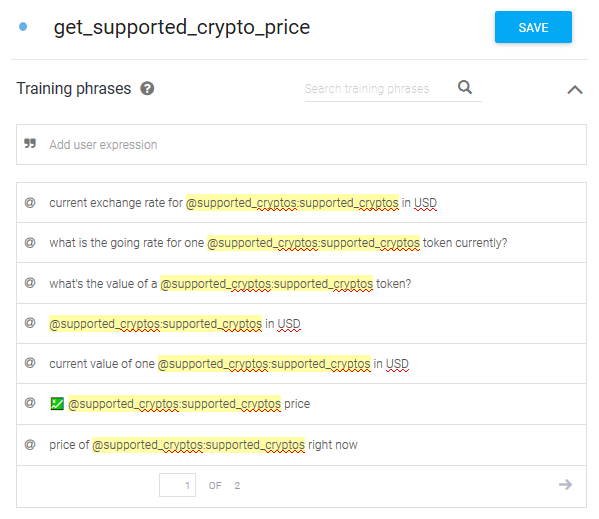The width and height of the screenshot is (599, 519).
Task: Click the @ icon beside 'current exchange rate' phrase
Action: click(x=30, y=202)
